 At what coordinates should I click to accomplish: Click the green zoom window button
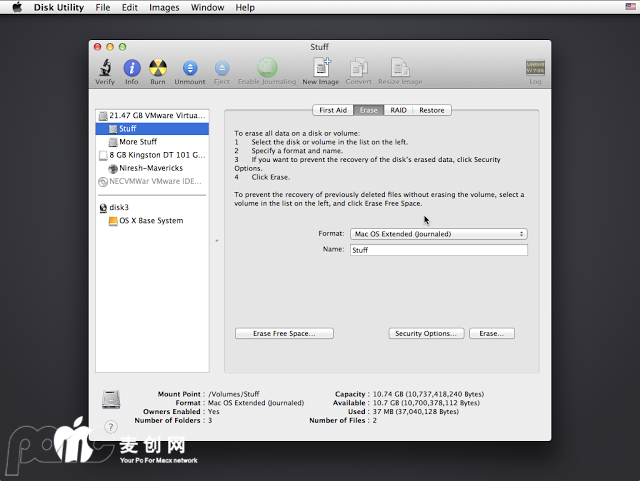click(122, 47)
